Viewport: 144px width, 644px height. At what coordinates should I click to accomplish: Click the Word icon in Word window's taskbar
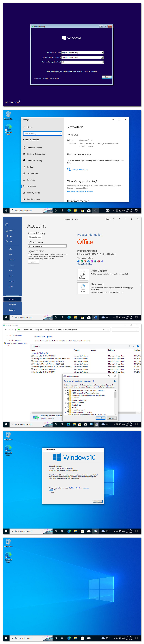click(x=95, y=317)
